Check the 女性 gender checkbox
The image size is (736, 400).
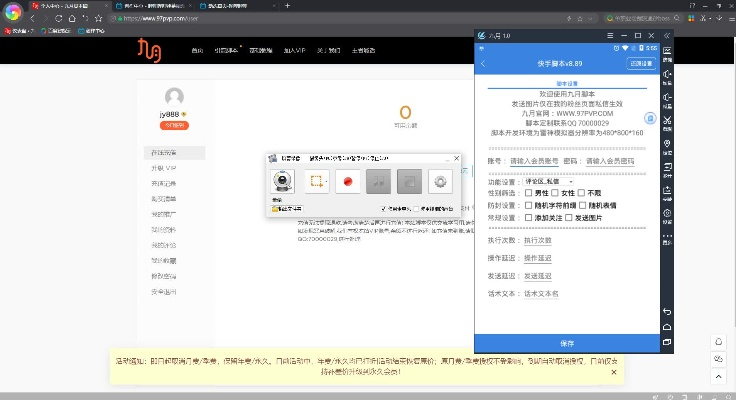tap(555, 192)
